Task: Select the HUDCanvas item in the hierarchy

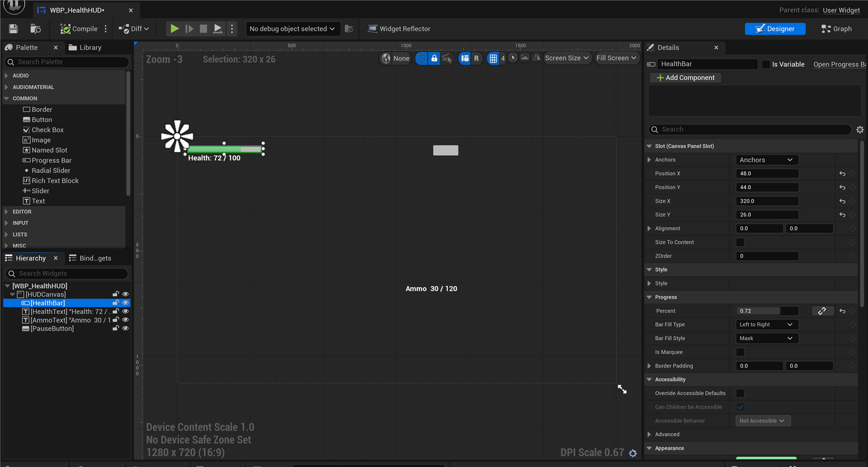Action: pos(46,295)
